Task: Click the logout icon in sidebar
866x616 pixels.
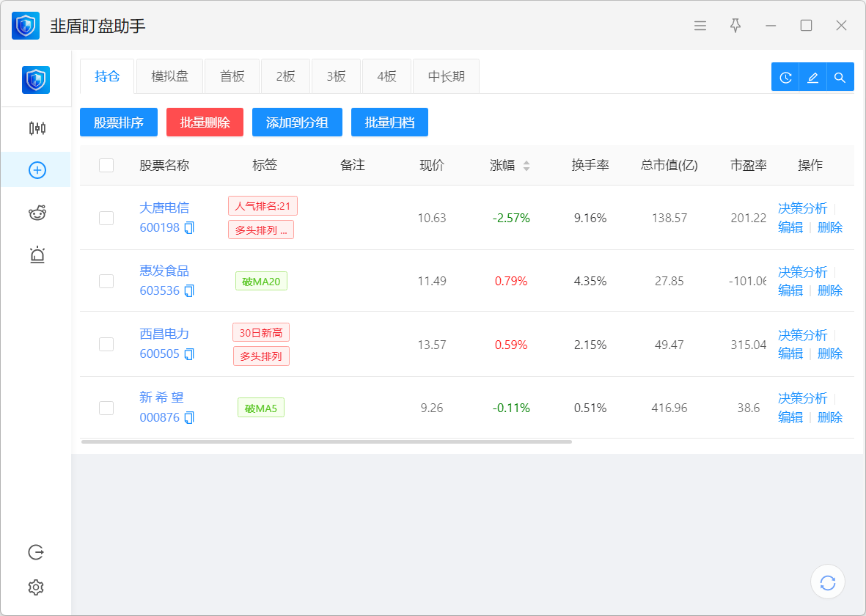Action: [x=36, y=552]
